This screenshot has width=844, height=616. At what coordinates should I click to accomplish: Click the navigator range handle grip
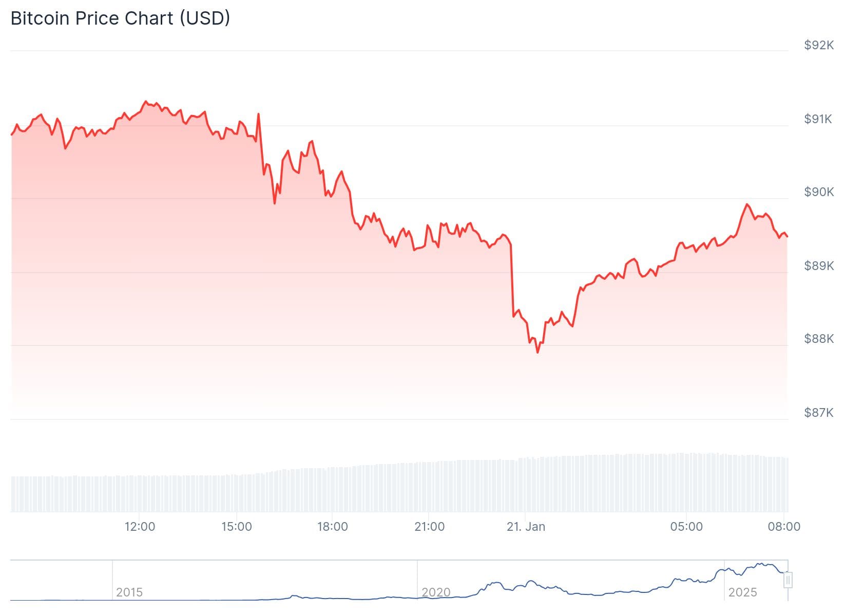[x=788, y=581]
